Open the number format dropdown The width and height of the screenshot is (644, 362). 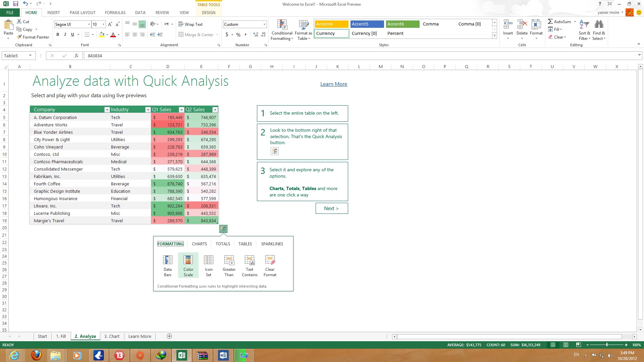click(x=264, y=24)
